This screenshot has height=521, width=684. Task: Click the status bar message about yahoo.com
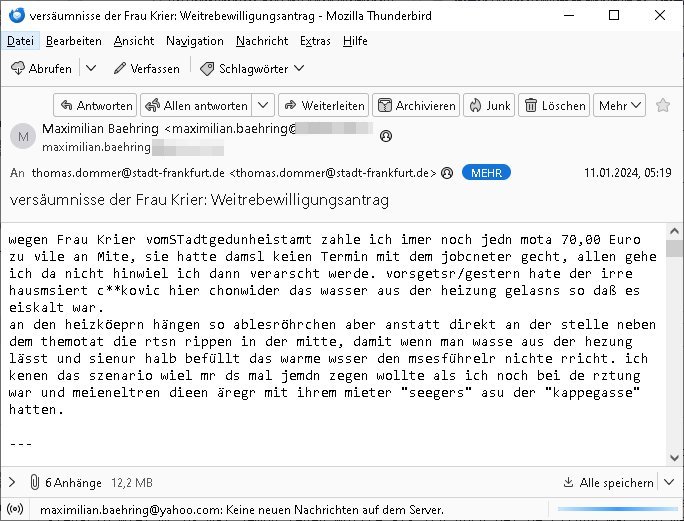tap(242, 510)
